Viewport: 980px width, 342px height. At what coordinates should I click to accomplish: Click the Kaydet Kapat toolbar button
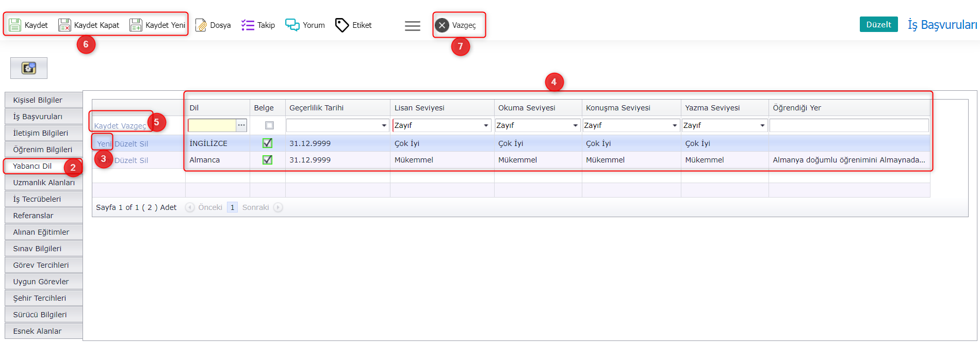point(89,25)
